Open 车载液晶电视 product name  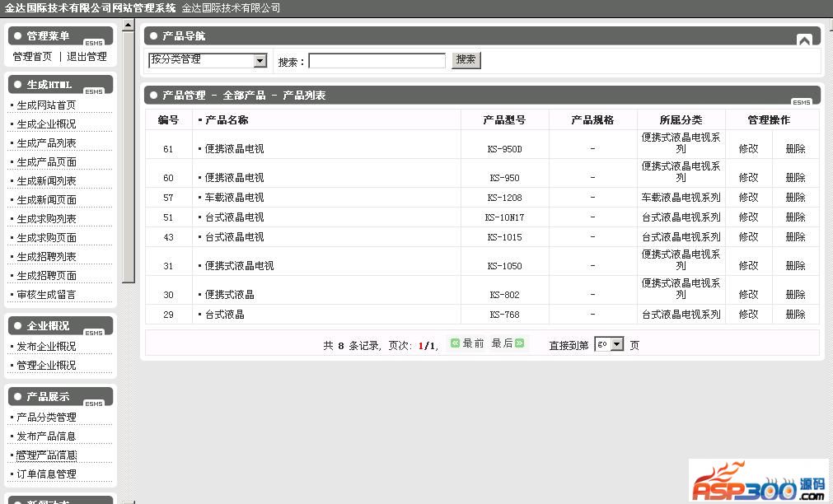pos(234,197)
